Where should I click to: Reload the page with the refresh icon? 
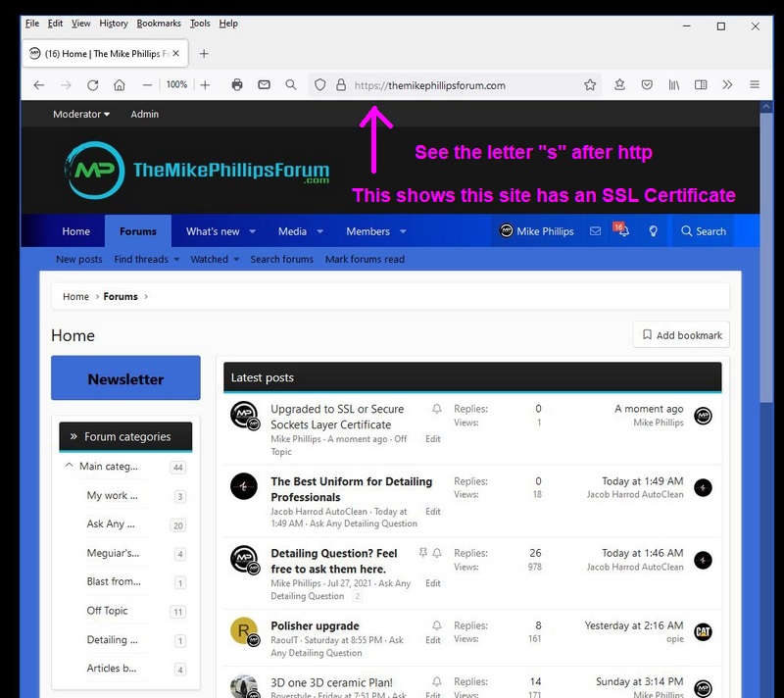(92, 85)
